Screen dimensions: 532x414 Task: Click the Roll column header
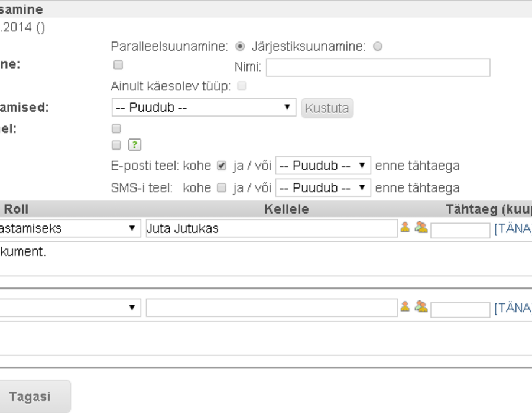(16, 209)
